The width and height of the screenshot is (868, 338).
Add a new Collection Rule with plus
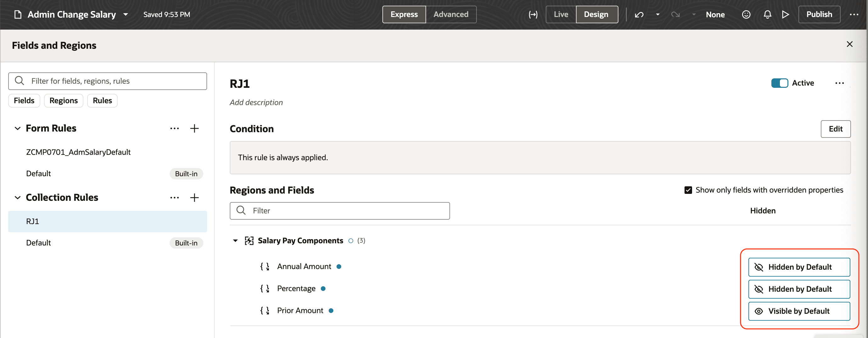194,197
